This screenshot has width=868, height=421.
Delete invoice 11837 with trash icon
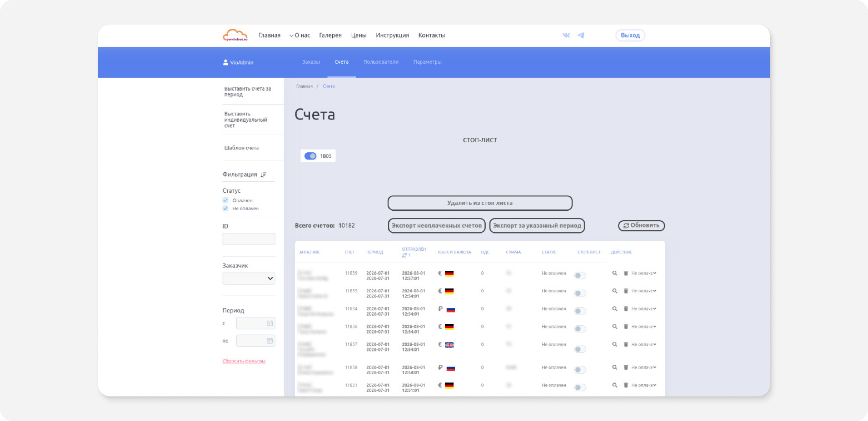[626, 344]
